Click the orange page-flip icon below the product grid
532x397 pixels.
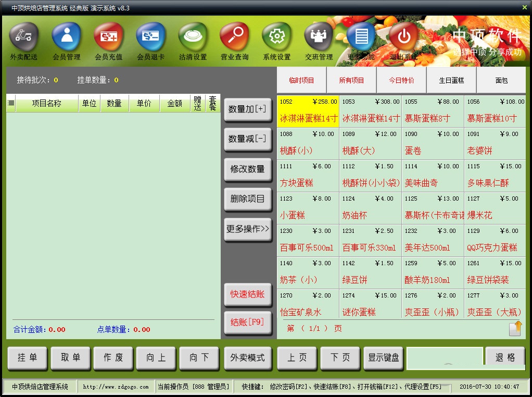514,328
